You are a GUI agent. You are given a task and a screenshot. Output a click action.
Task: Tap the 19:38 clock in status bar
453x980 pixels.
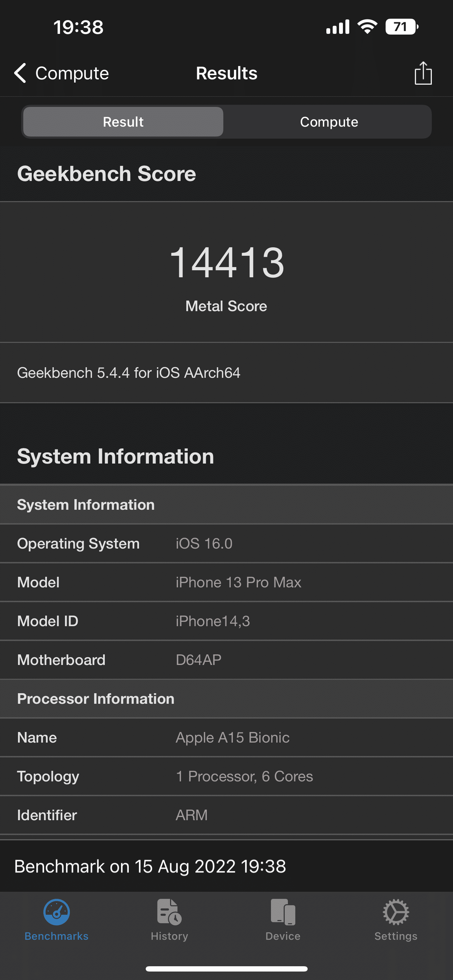[78, 27]
